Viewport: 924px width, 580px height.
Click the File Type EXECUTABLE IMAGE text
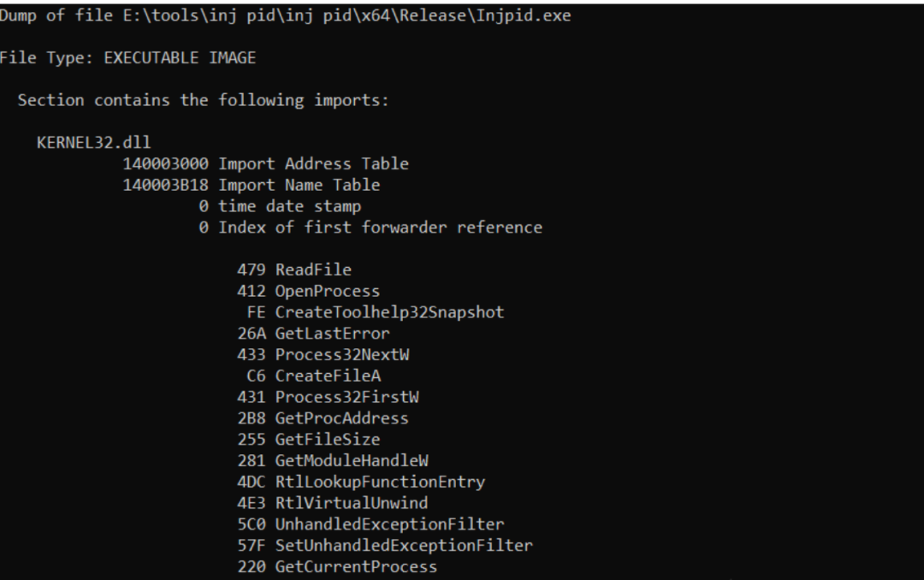pos(127,58)
